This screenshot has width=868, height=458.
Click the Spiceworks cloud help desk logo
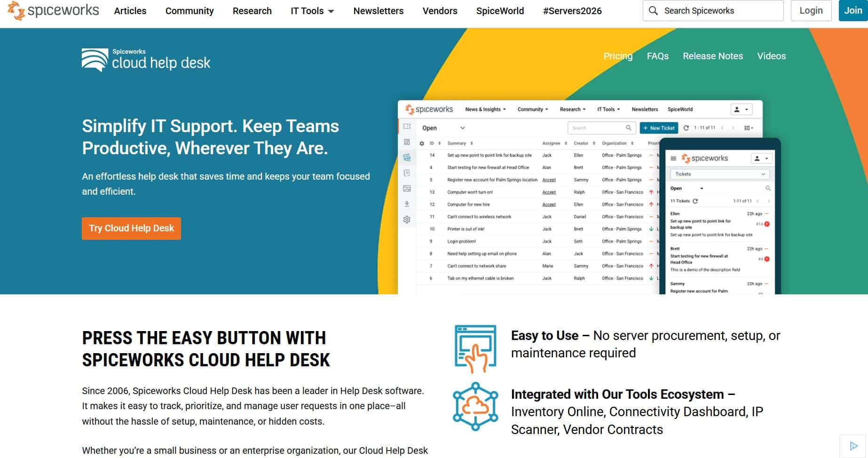tap(146, 60)
